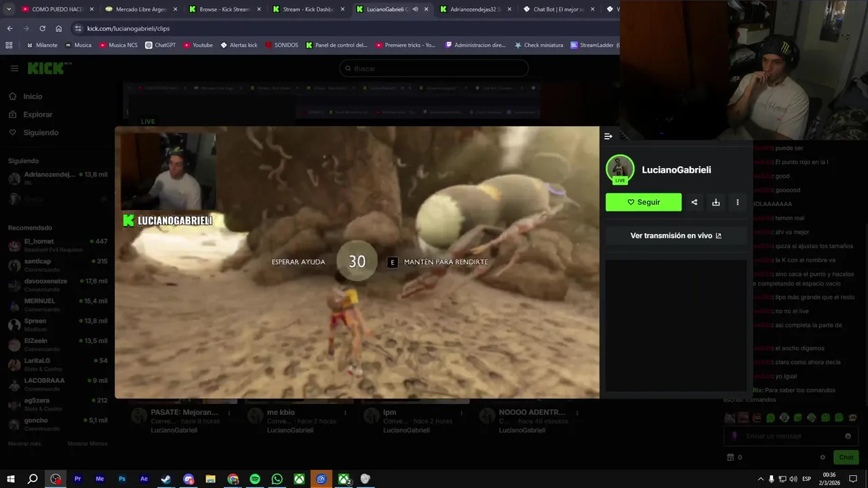The width and height of the screenshot is (868, 488).
Task: Open the Kick hamburger menu
Action: pyautogui.click(x=14, y=68)
